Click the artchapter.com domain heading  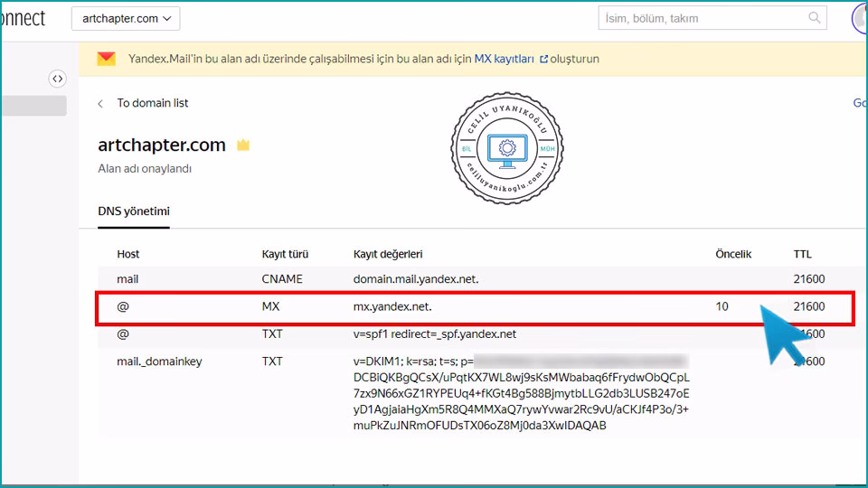tap(162, 145)
